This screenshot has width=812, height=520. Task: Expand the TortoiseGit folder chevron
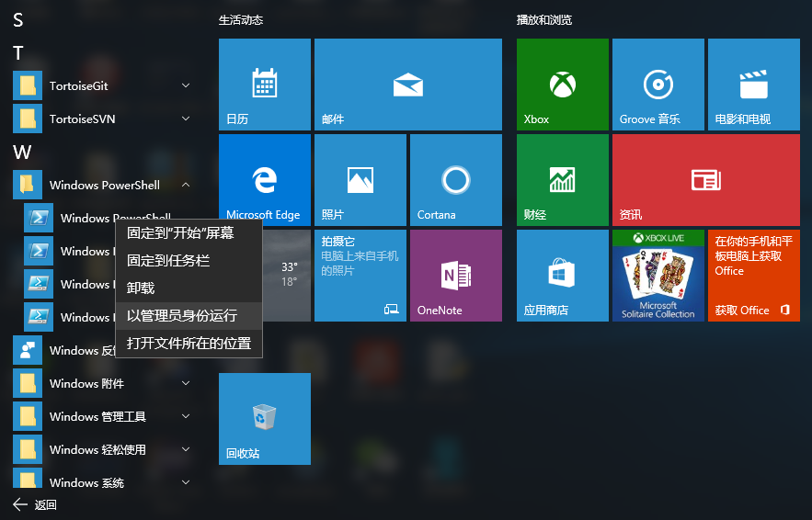186,85
